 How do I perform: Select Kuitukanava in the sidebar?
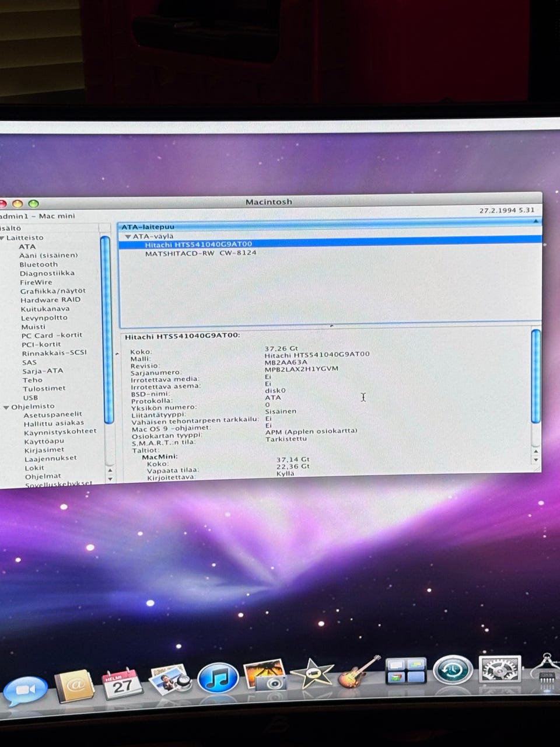pos(45,309)
